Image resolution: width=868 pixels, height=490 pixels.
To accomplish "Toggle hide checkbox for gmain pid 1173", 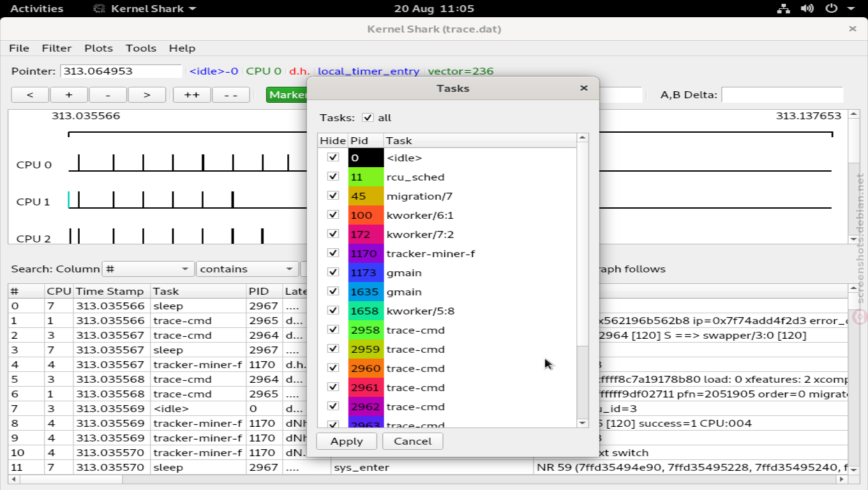I will [333, 272].
